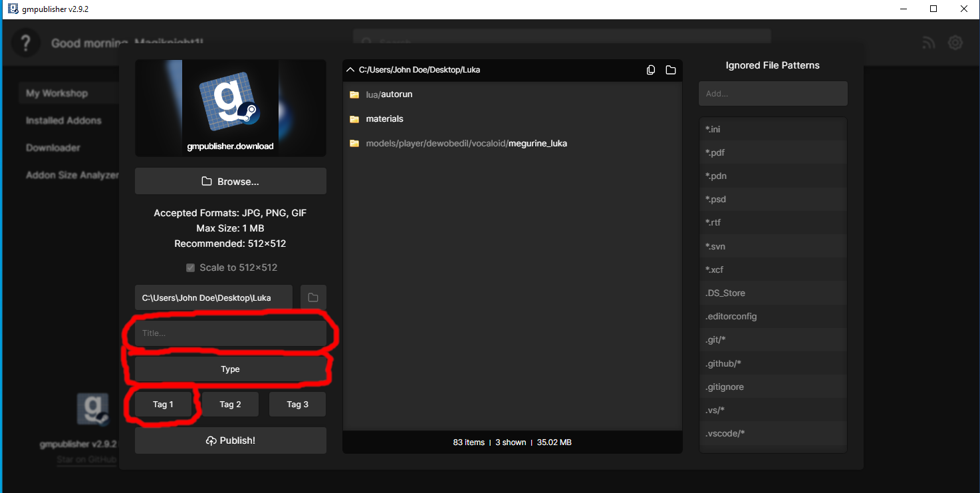Select the *.pdf ignored pattern
This screenshot has width=980, height=493.
[773, 152]
